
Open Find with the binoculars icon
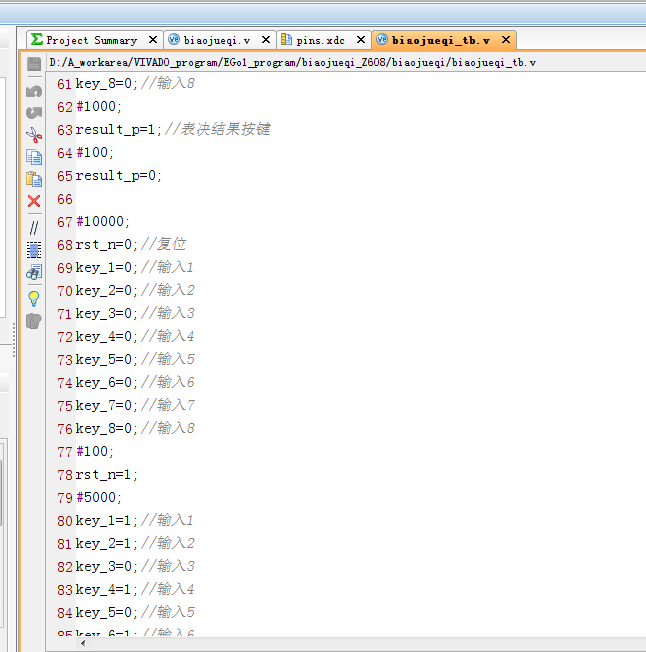click(x=33, y=272)
